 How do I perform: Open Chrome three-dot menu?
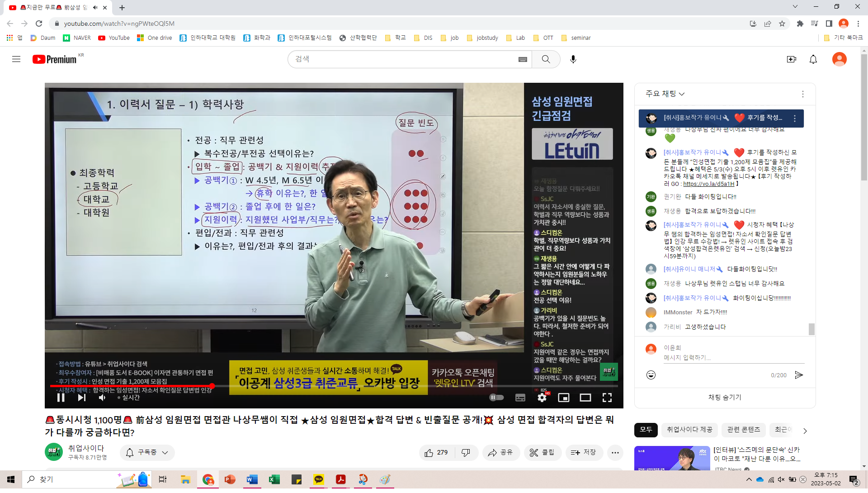click(x=858, y=24)
